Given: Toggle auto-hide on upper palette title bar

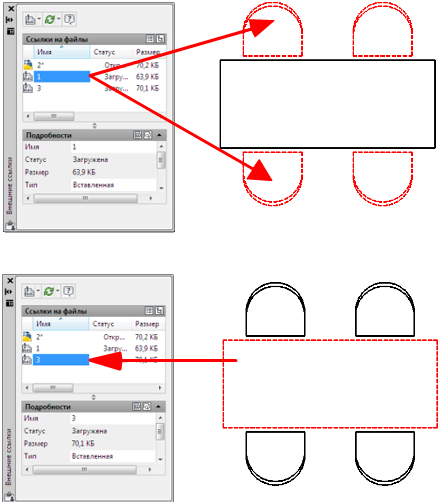Looking at the screenshot, I should pyautogui.click(x=10, y=20).
